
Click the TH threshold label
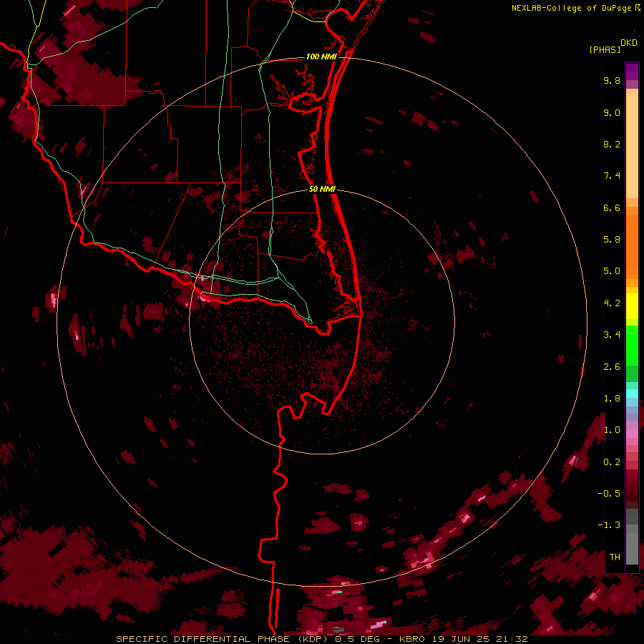615,557
